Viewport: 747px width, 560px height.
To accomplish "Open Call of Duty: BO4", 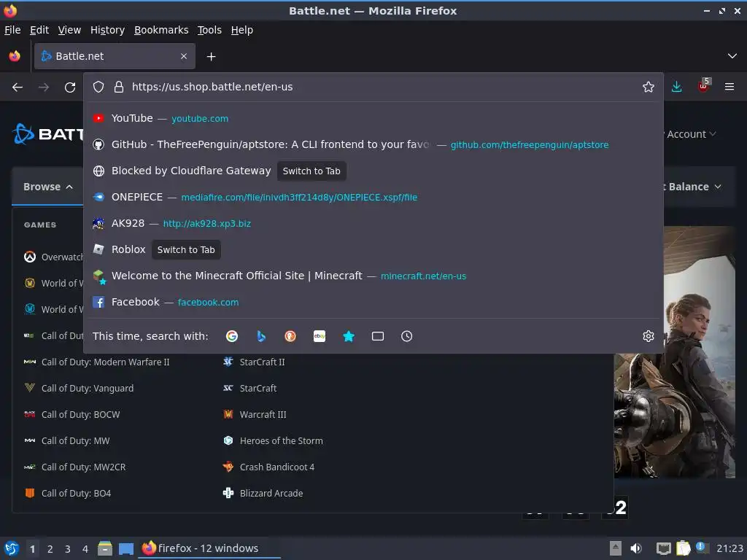I will pos(67,494).
